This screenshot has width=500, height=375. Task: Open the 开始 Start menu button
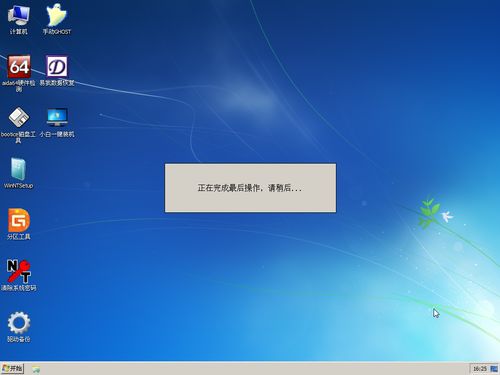12,368
